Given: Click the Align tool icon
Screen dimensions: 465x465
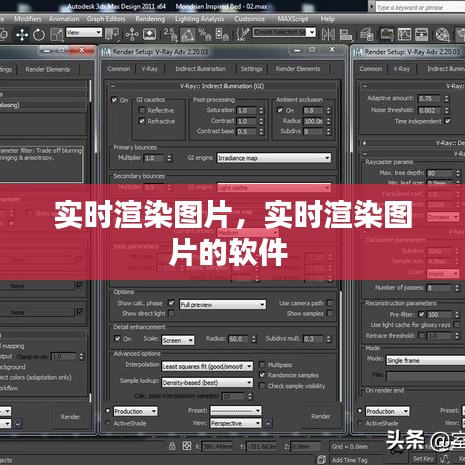Looking at the screenshot, I should click(x=346, y=35).
